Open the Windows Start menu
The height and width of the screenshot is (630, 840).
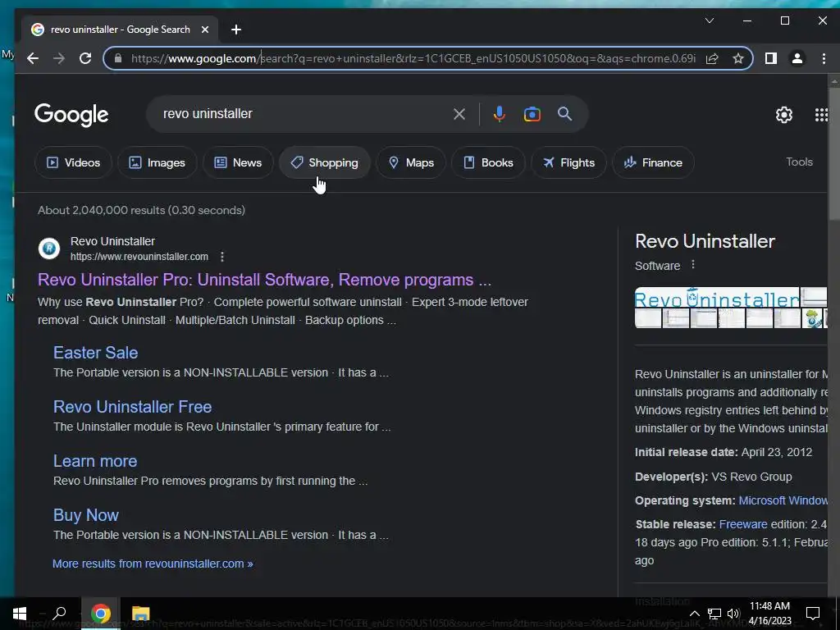click(20, 614)
